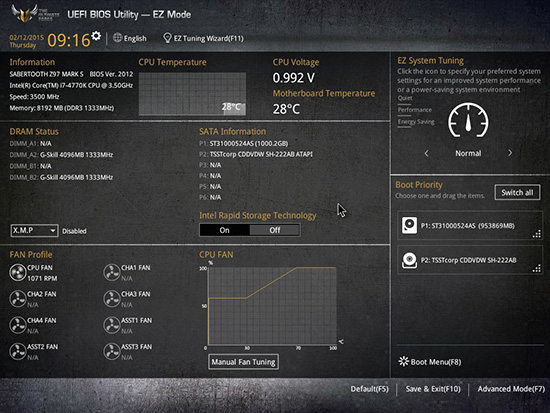Click the P2 optical drive icon
The width and height of the screenshot is (550, 413).
[409, 260]
